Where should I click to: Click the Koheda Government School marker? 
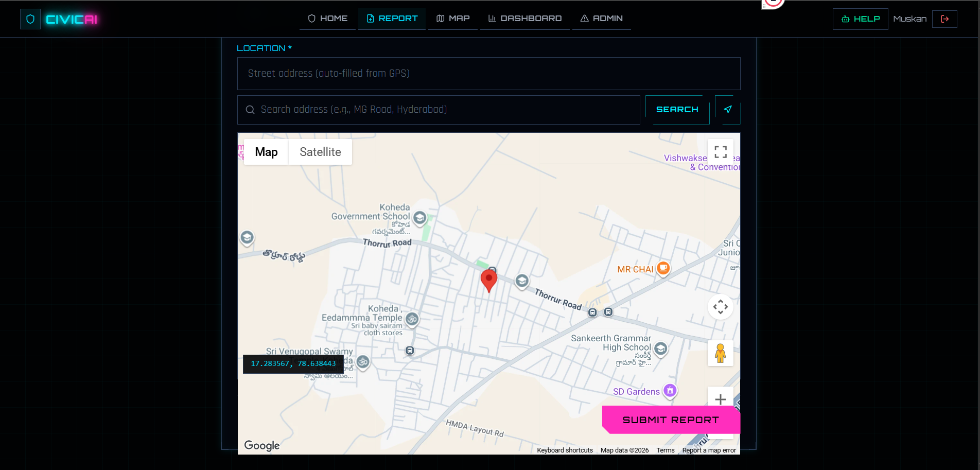coord(419,217)
